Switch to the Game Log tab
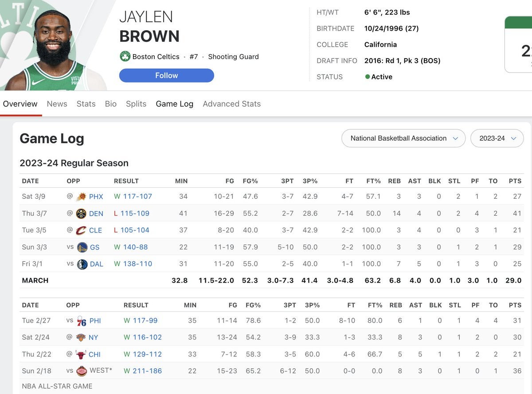Image resolution: width=532 pixels, height=394 pixels. [174, 104]
